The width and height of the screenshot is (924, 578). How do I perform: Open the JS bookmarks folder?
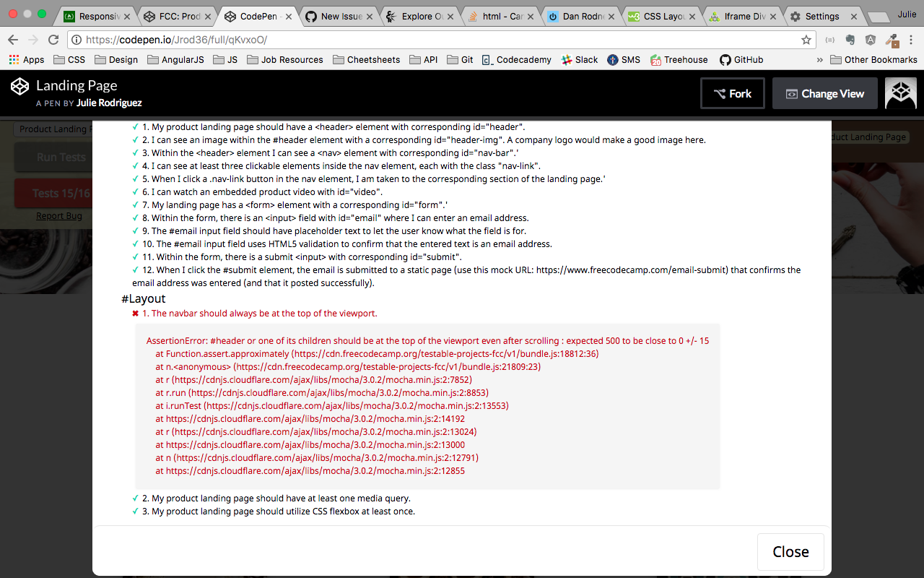tap(225, 60)
